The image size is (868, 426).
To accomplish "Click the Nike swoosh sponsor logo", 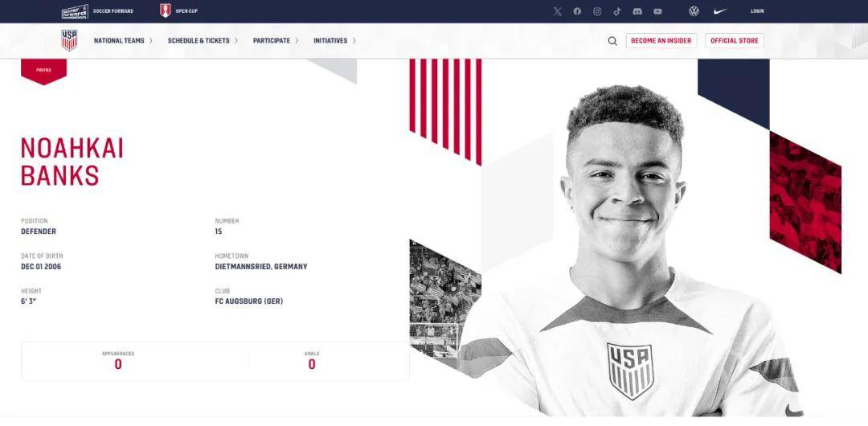I will (x=720, y=11).
